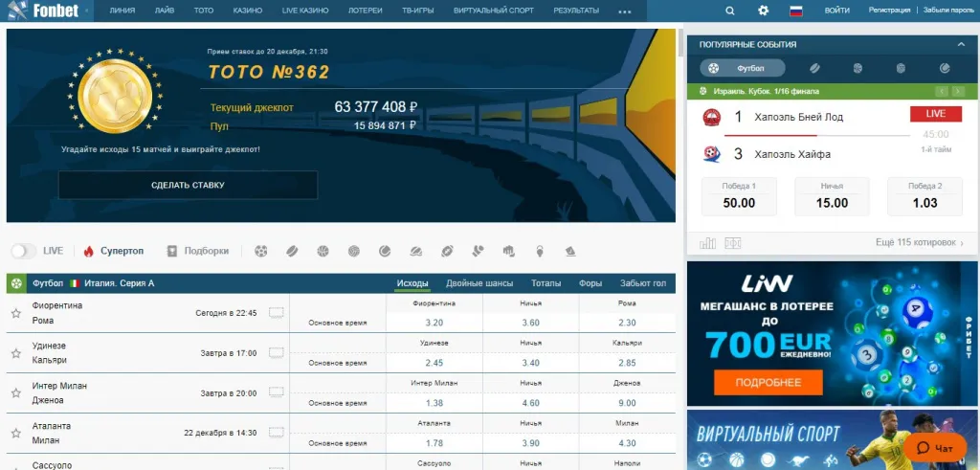Viewport: 980px width, 470px height.
Task: Click flame icon beside Супертоп
Action: click(x=88, y=251)
